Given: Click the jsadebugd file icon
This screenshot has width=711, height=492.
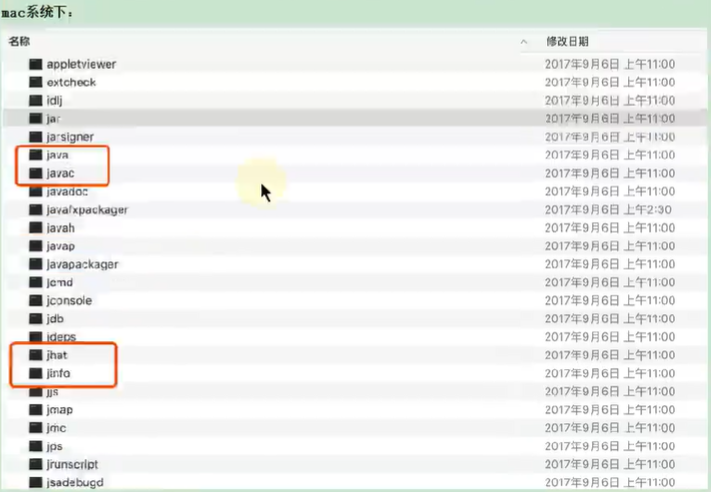Looking at the screenshot, I should [36, 482].
